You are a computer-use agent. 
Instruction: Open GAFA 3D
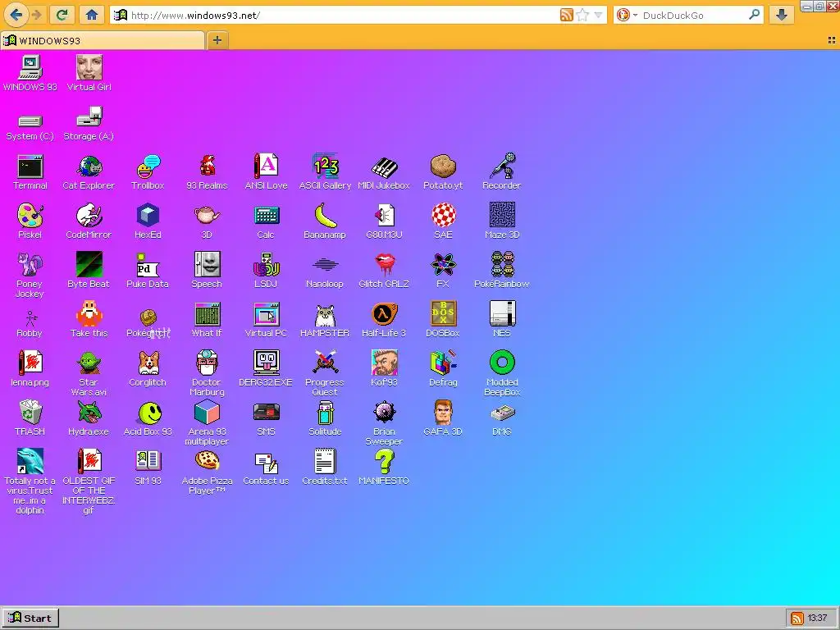[x=443, y=418]
